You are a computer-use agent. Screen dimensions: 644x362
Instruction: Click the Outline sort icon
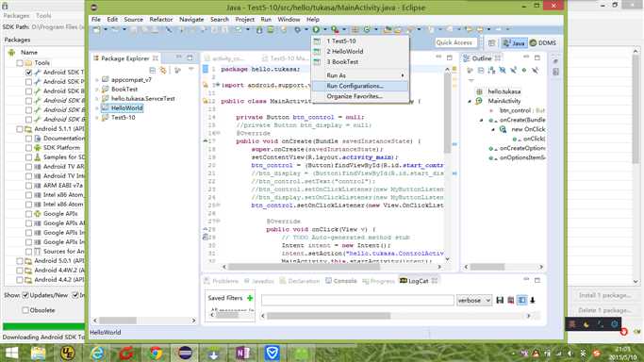pos(491,70)
